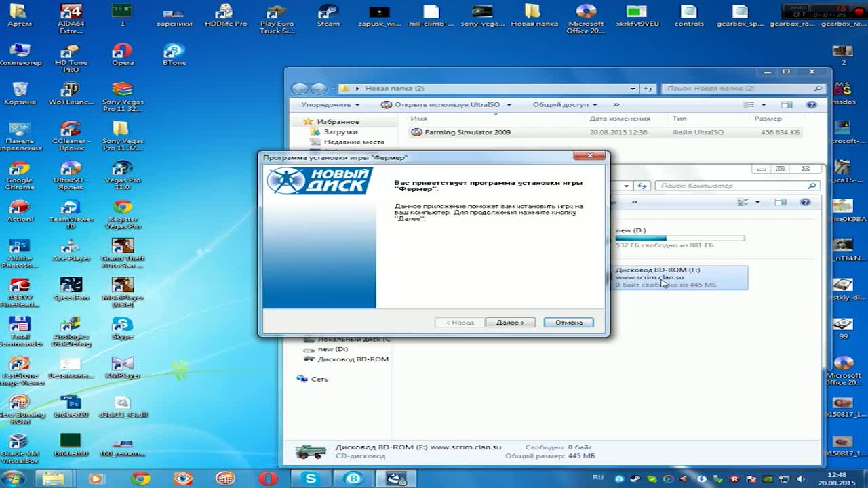Sort files by the Размер column header
868x488 pixels.
click(x=768, y=119)
